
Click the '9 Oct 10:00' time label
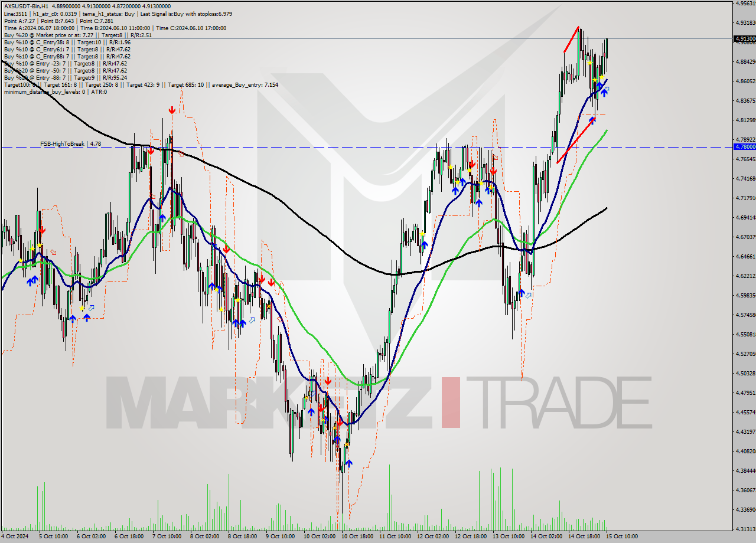[280, 537]
